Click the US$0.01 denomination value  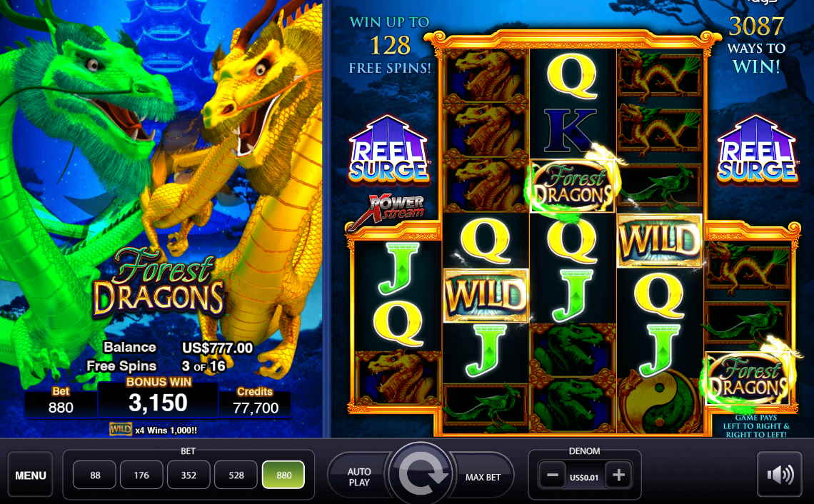coord(585,478)
